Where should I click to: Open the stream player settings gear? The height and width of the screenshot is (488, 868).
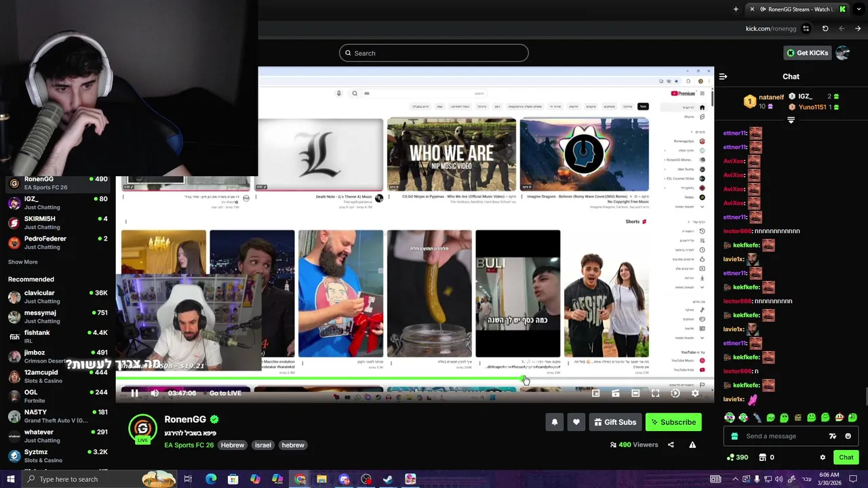695,393
